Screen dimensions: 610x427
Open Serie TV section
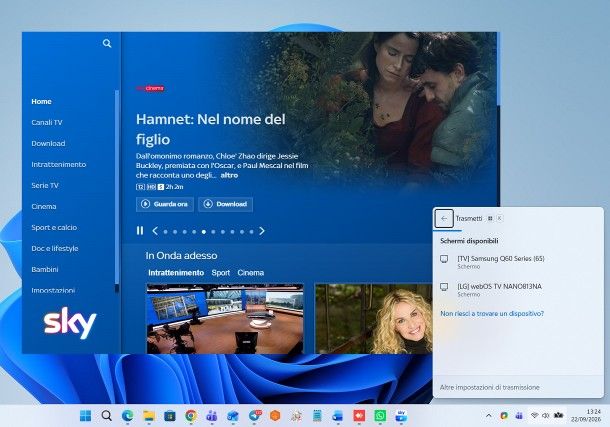pyautogui.click(x=45, y=186)
